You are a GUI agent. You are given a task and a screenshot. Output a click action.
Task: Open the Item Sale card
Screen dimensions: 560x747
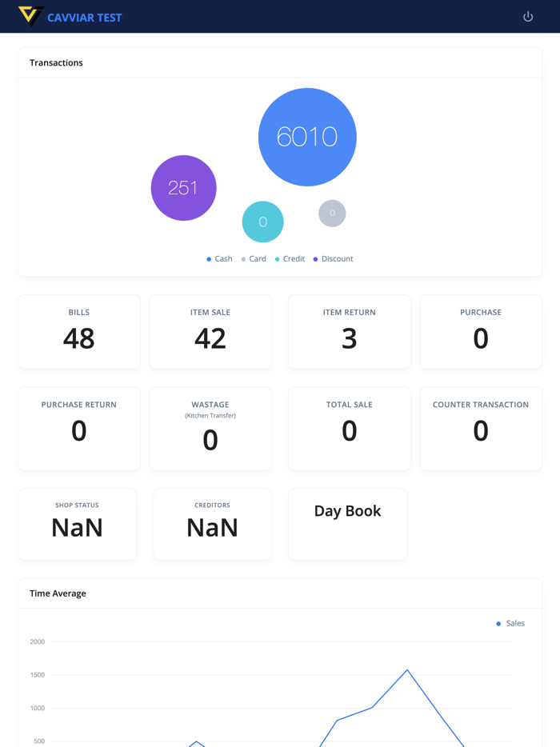pyautogui.click(x=210, y=331)
